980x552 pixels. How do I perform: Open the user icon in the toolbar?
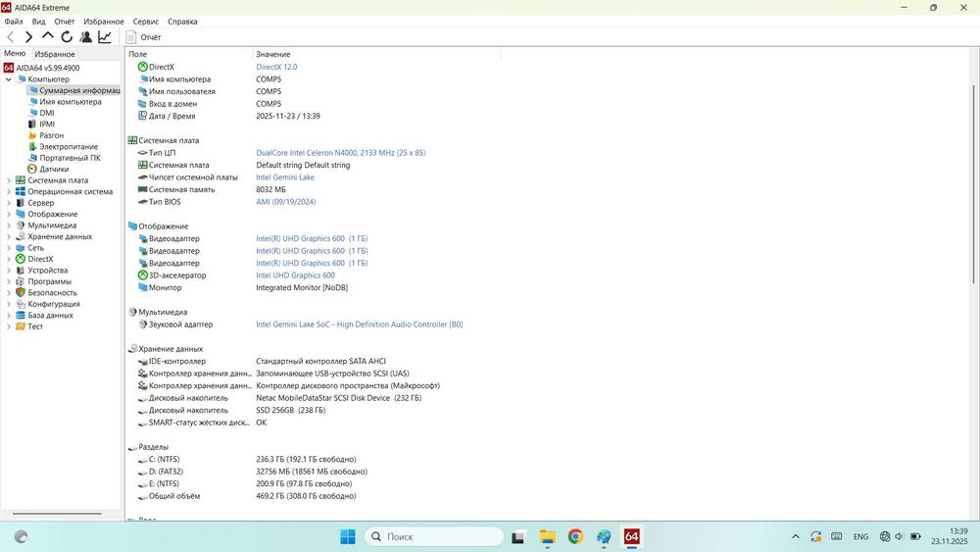[x=86, y=37]
